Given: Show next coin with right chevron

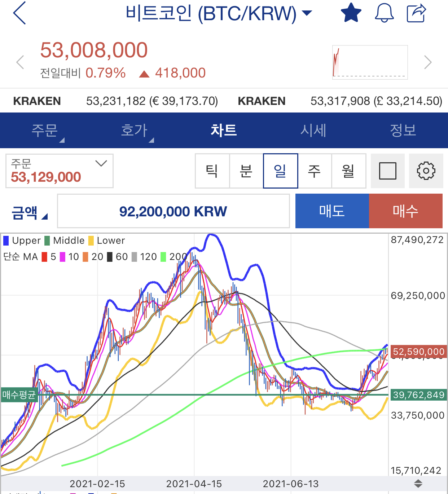Looking at the screenshot, I should click(x=428, y=62).
